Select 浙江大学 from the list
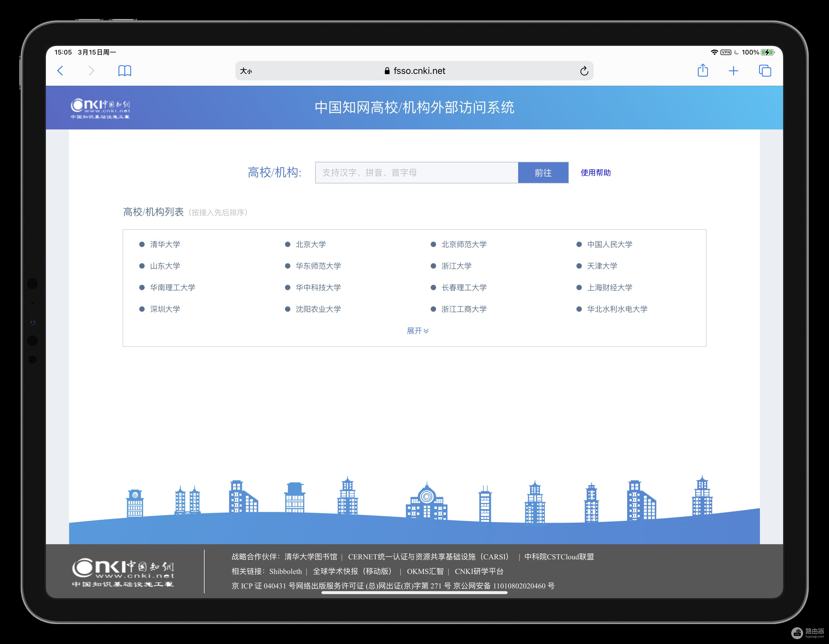Screen dimensions: 829x644 [456, 266]
